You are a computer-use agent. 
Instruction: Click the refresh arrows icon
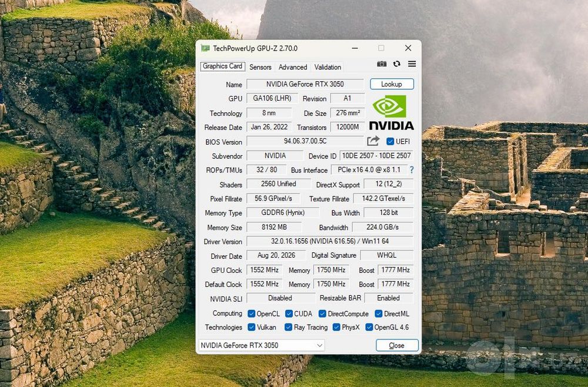pyautogui.click(x=397, y=64)
